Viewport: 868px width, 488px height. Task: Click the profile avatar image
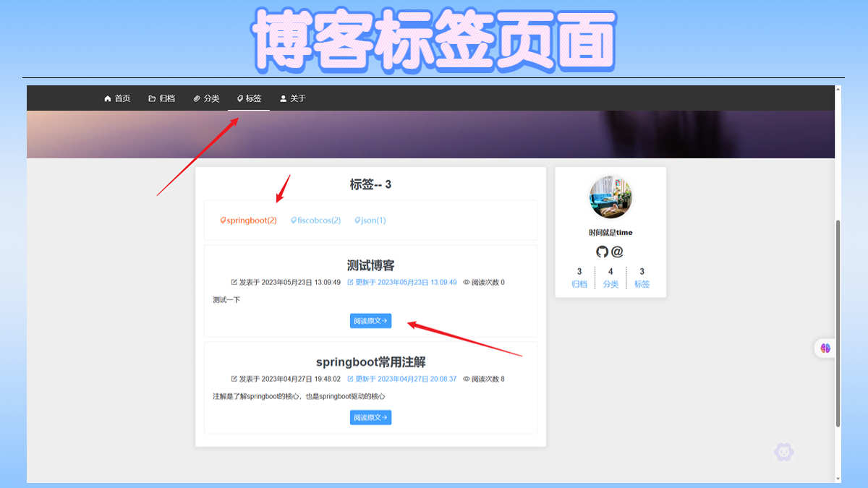(610, 197)
